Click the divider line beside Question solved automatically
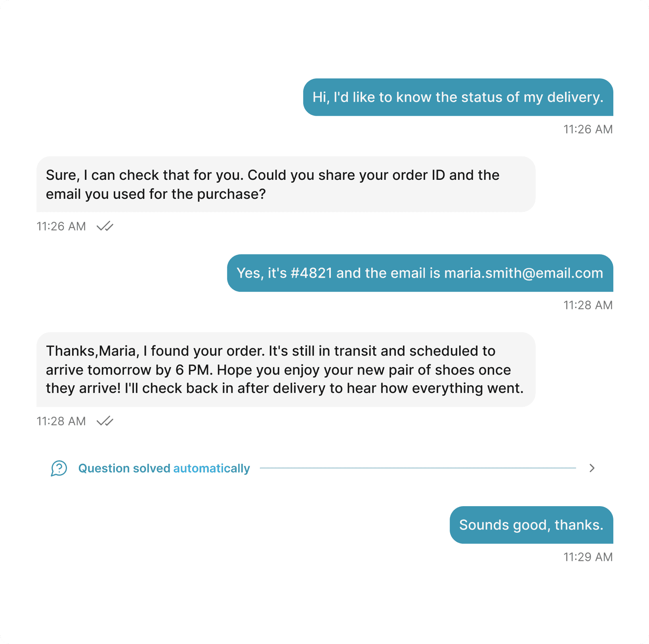The height and width of the screenshot is (644, 649). coord(418,468)
